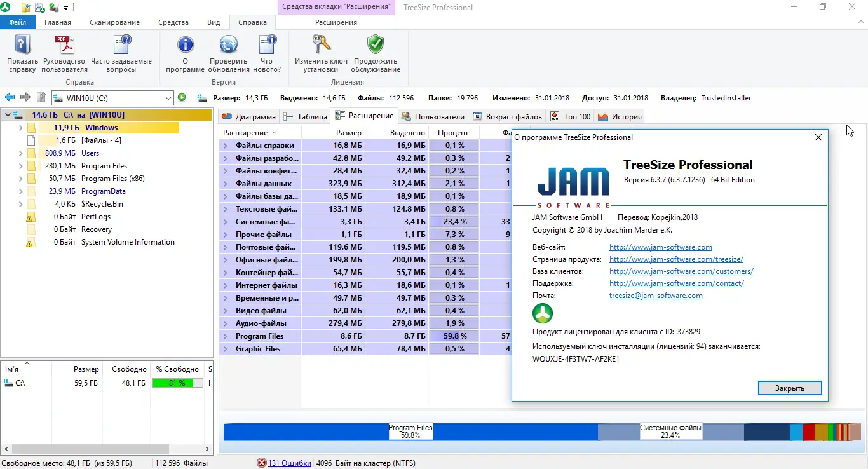This screenshot has height=469, width=868.
Task: Expand the Системные файлы extension row
Action: (226, 222)
